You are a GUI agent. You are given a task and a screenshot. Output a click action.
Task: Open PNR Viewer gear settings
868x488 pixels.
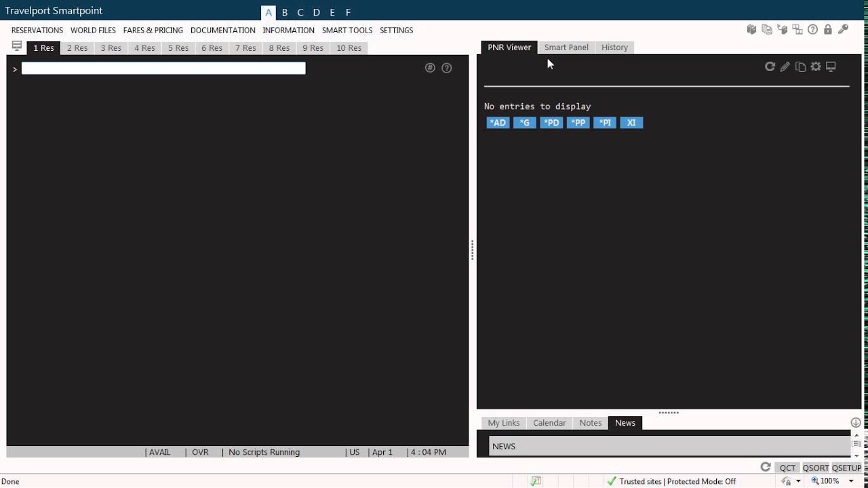point(816,66)
